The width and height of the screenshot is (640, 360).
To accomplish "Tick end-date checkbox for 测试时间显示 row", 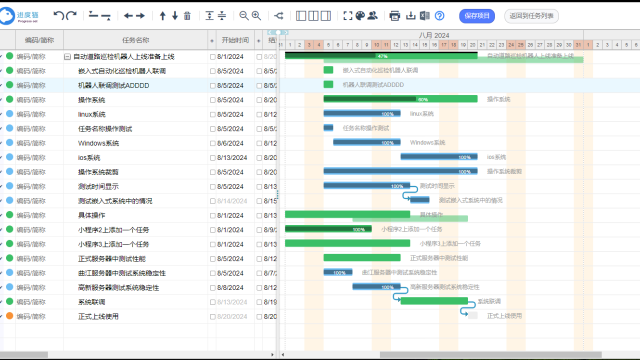I will pyautogui.click(x=259, y=187).
